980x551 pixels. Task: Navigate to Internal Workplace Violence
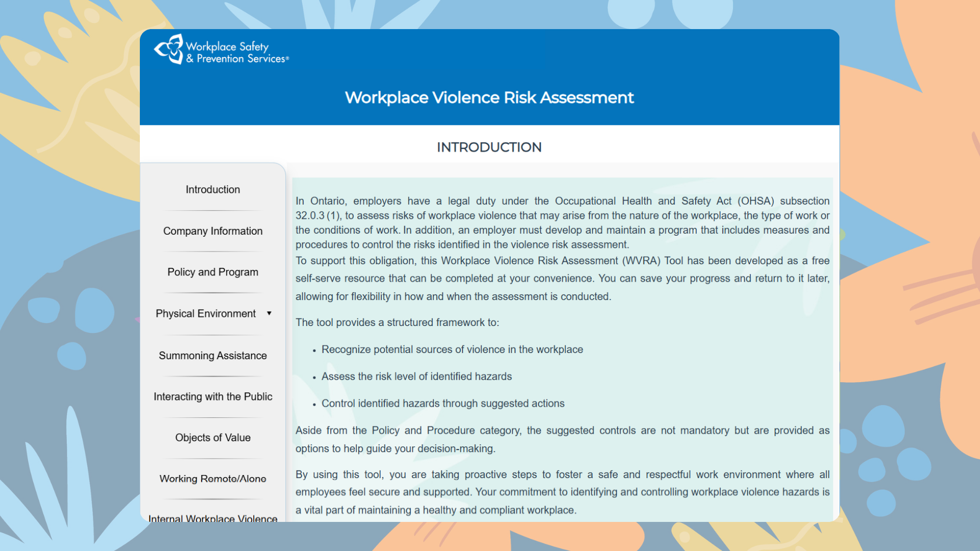[212, 518]
